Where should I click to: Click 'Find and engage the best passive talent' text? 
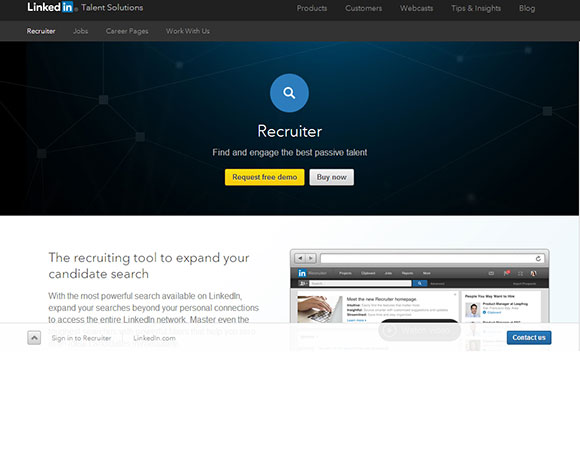coord(290,152)
